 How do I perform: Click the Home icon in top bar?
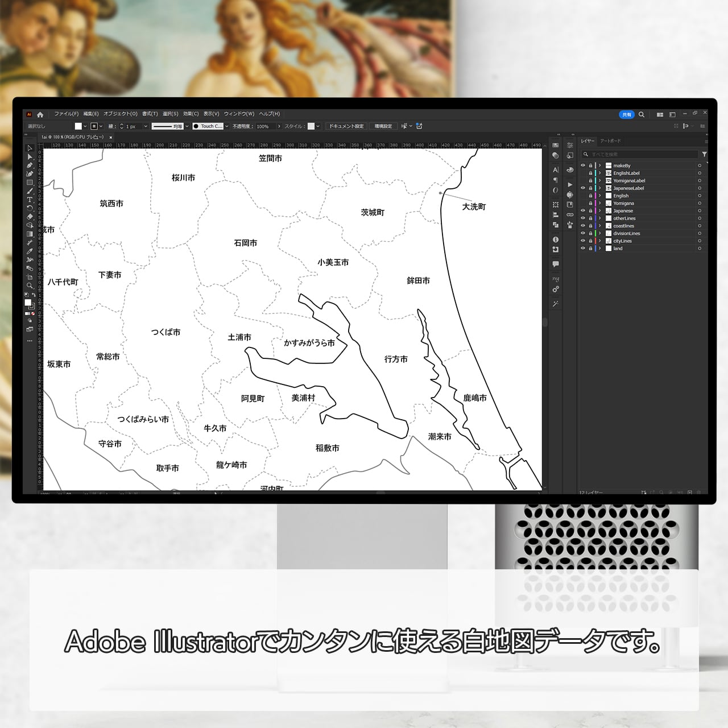(40, 114)
